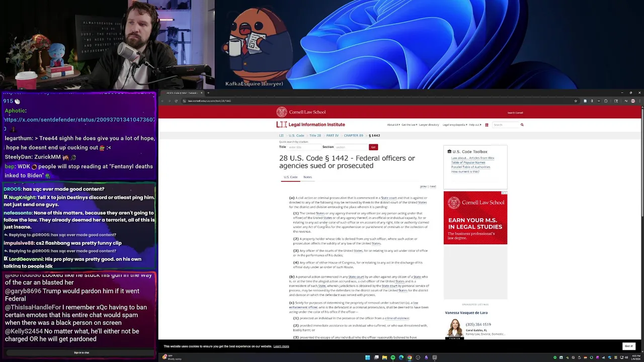The height and width of the screenshot is (362, 644).
Task: Click U.S. Code breadcrumb link
Action: 296,136
